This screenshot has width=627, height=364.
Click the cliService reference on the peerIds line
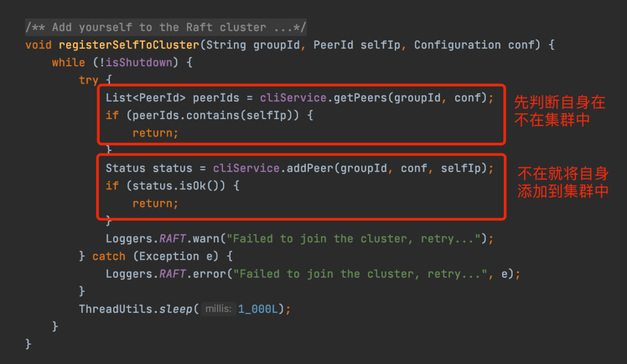(293, 98)
